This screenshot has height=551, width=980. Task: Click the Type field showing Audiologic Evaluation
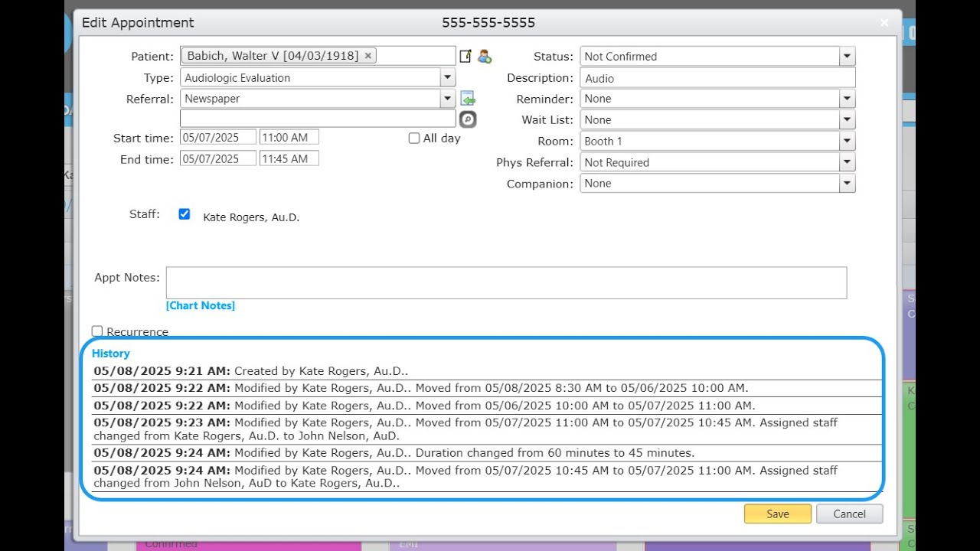[x=310, y=77]
